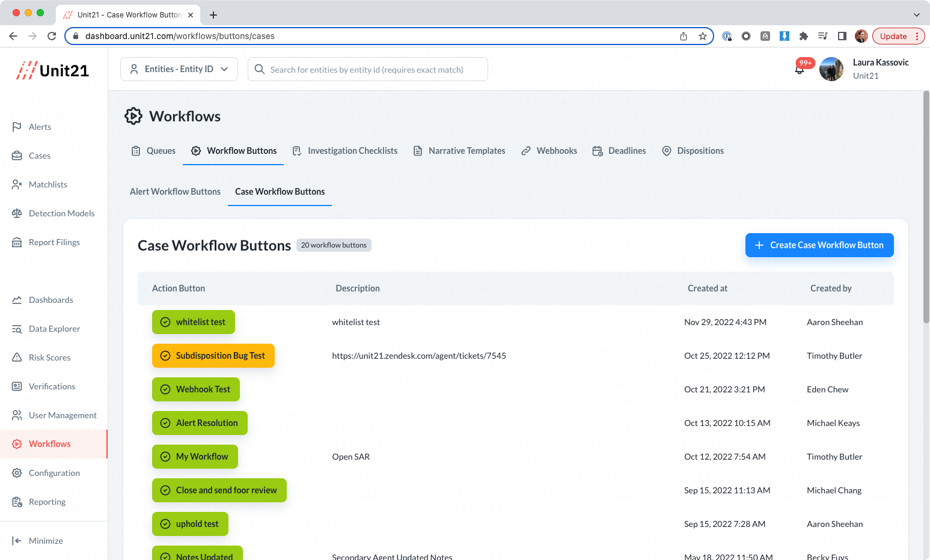Click the Alert Resolution action button

click(200, 423)
